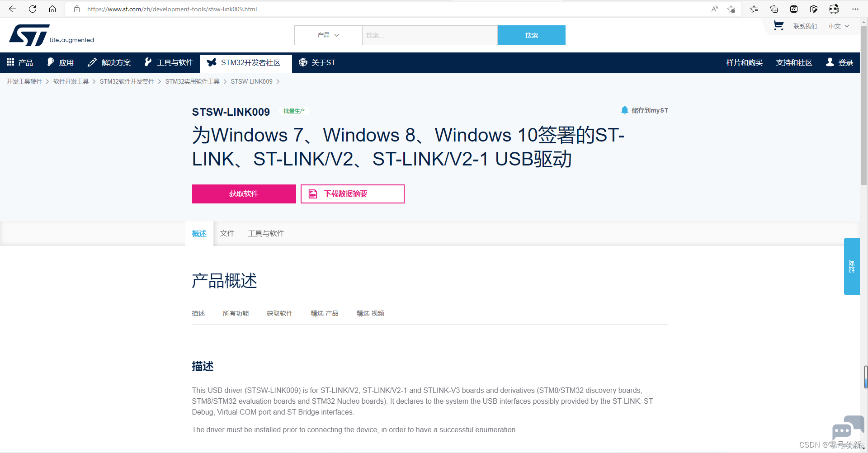868x453 pixels.
Task: Open the shopping cart icon
Action: (x=778, y=26)
